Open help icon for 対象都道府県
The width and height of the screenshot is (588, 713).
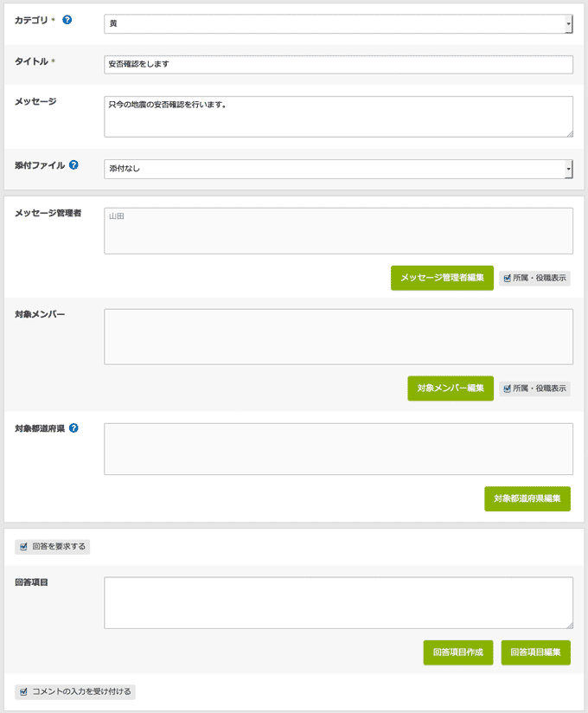(73, 428)
